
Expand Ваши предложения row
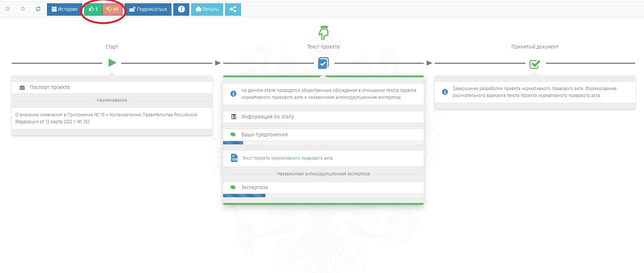(323, 135)
